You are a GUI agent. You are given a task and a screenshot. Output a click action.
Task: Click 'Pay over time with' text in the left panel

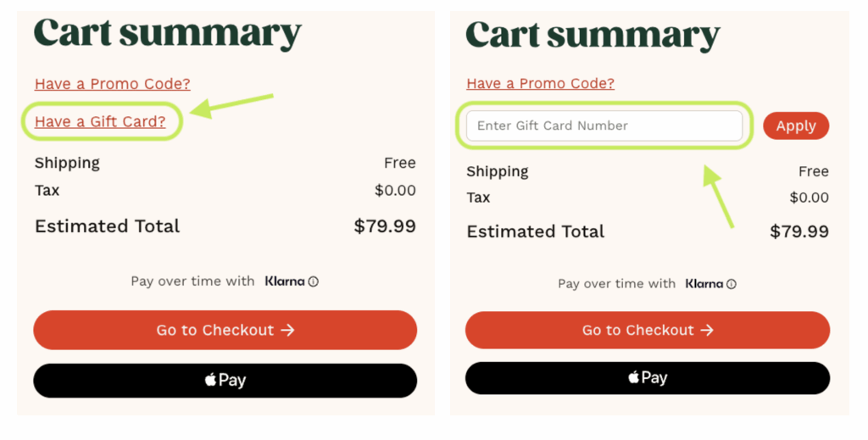pyautogui.click(x=192, y=281)
